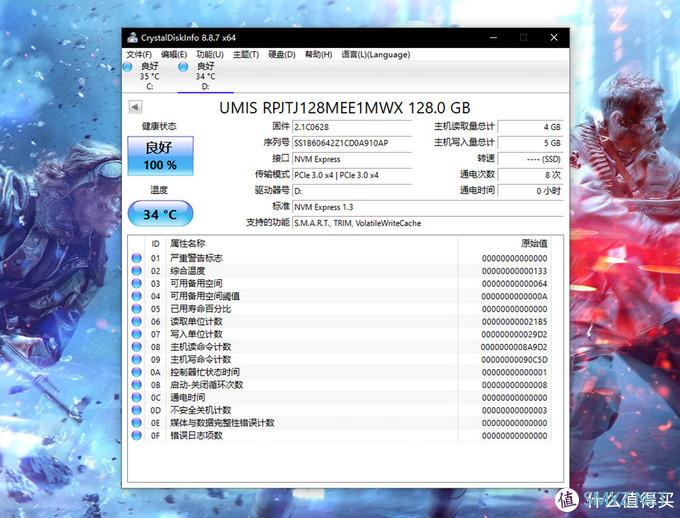Select the 已用寿命百分比 attribute row
The width and height of the screenshot is (680, 518).
340,309
